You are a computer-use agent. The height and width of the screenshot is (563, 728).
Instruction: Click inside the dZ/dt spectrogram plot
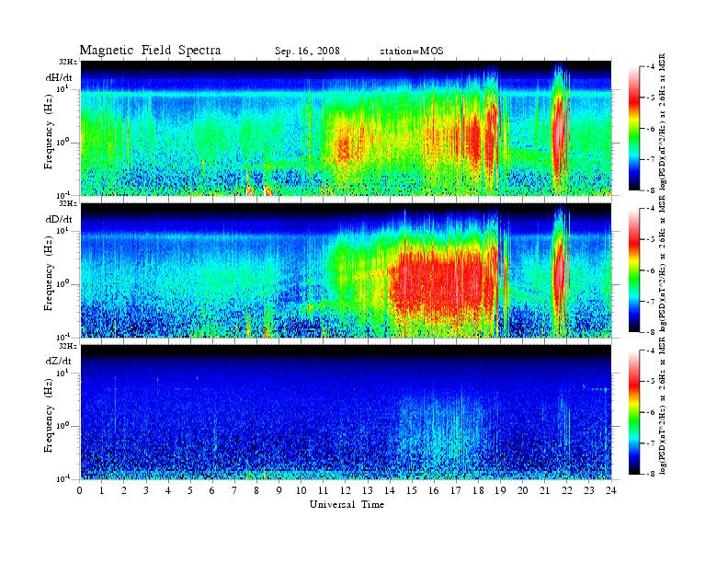coord(346,412)
